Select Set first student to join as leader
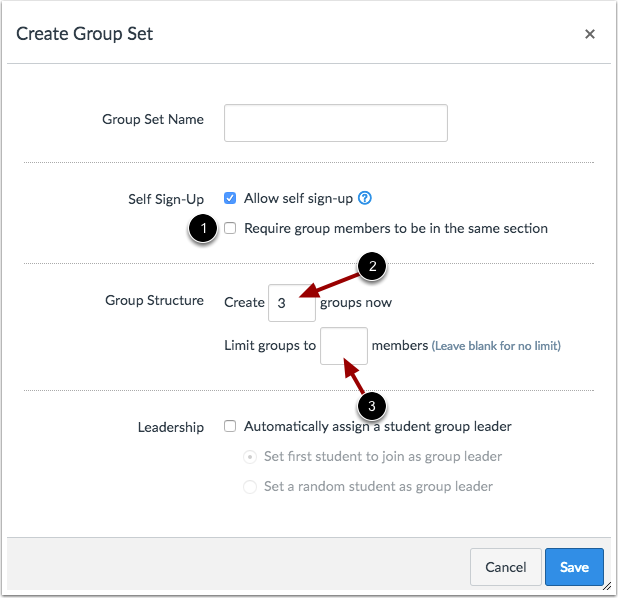The image size is (618, 598). tap(250, 457)
